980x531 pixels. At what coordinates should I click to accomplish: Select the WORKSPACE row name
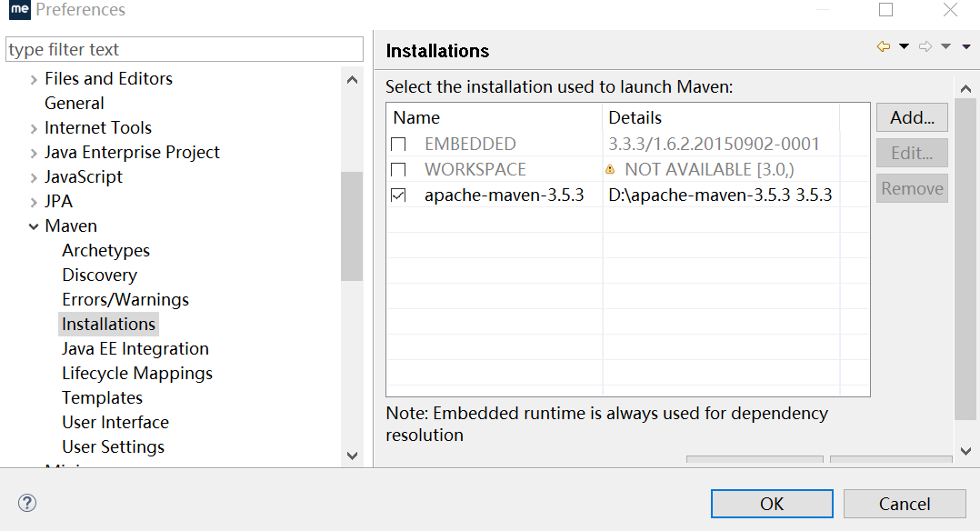(475, 169)
